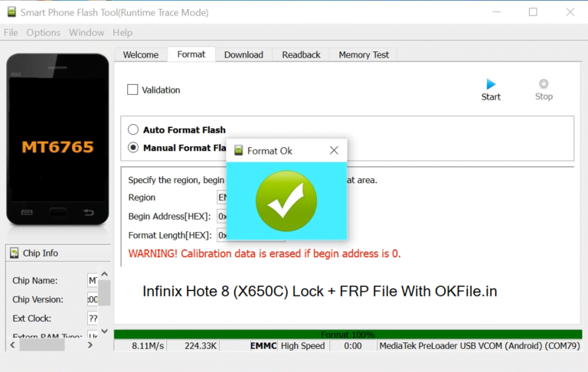588x372 pixels.
Task: Click the Chip Version label
Action: coord(38,299)
